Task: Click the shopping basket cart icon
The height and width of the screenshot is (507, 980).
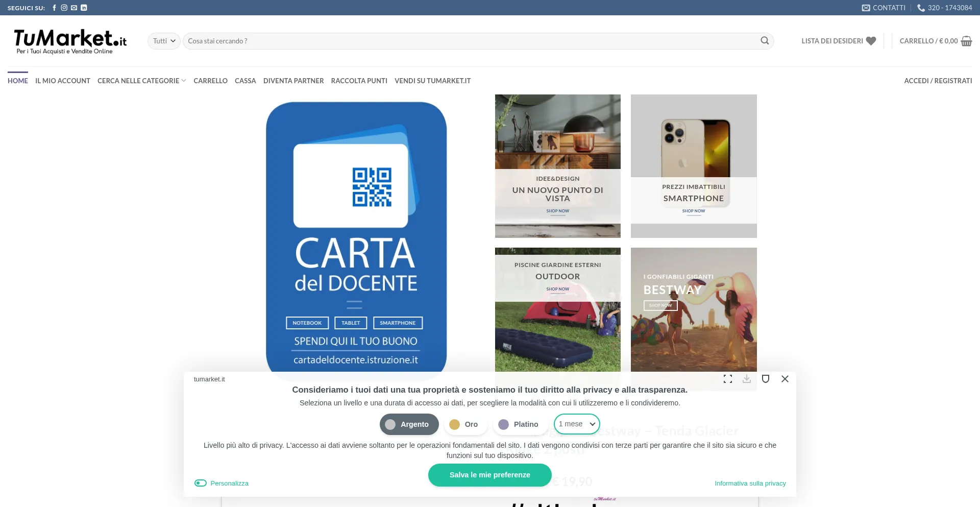Action: 967,41
